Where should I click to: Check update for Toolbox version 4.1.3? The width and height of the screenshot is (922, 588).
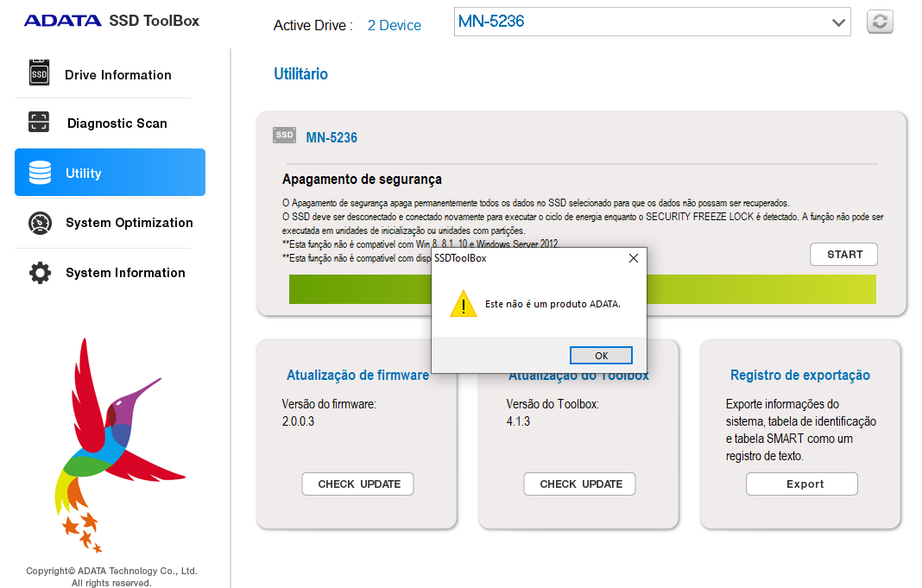point(580,484)
